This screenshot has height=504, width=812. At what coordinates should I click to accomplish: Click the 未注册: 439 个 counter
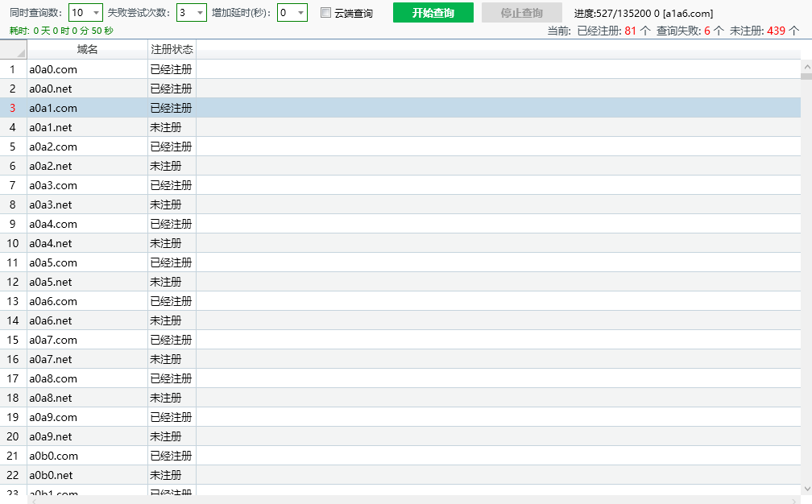764,31
